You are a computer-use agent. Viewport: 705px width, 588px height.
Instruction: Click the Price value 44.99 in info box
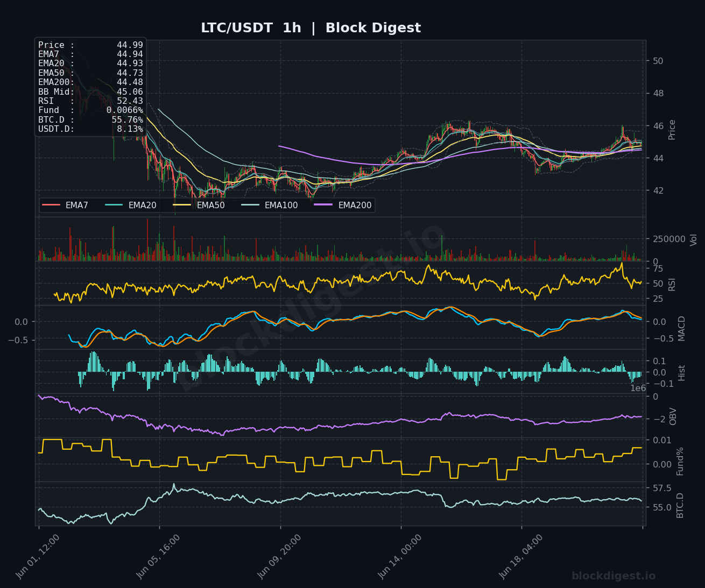[130, 45]
